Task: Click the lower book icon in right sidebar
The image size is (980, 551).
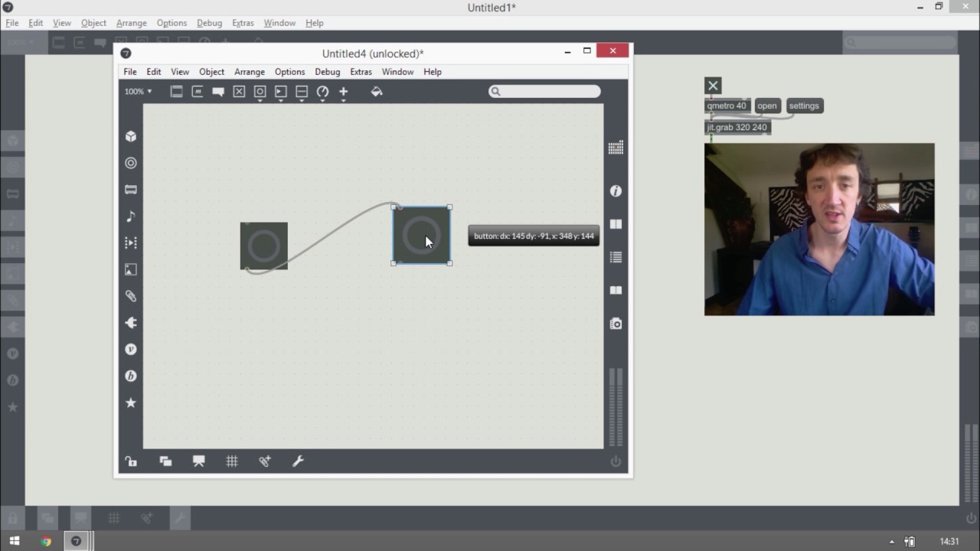Action: coord(616,290)
